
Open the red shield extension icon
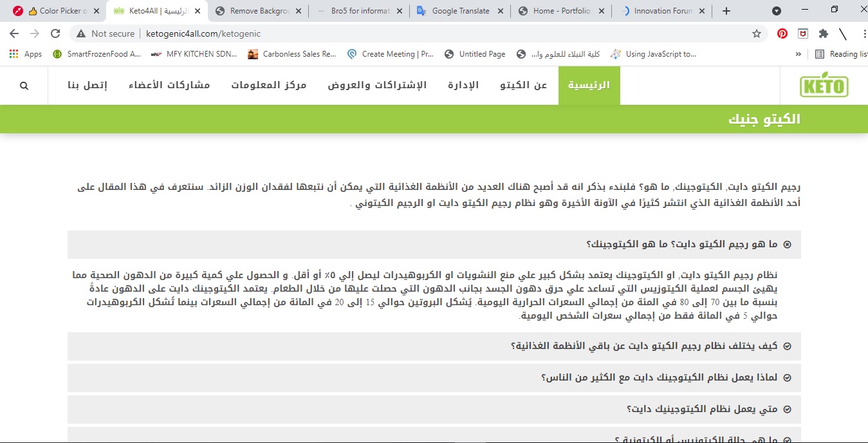pos(803,33)
